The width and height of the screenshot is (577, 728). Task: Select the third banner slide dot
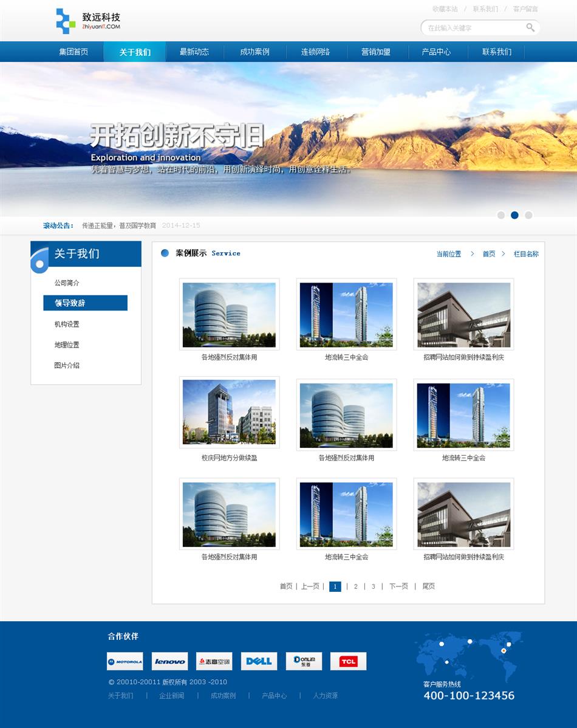(528, 215)
